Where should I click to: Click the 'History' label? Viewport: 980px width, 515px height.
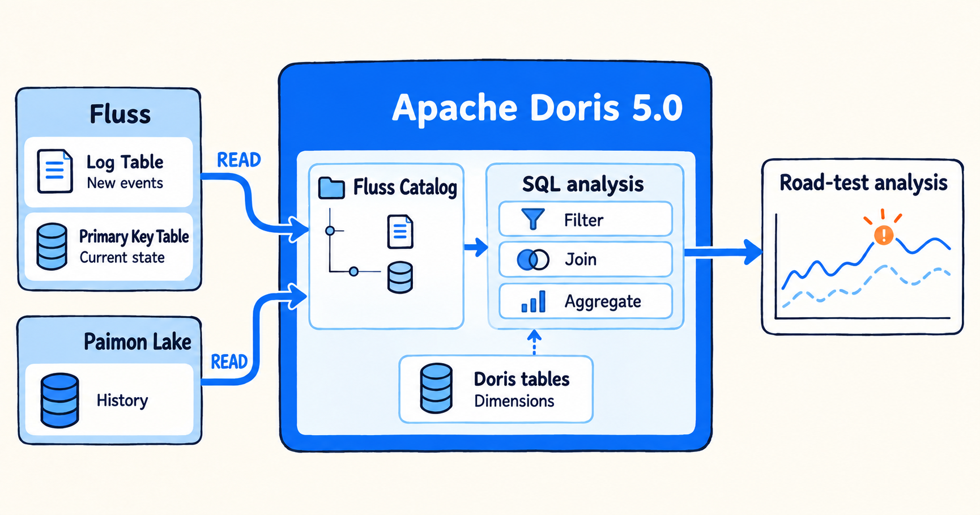(122, 400)
